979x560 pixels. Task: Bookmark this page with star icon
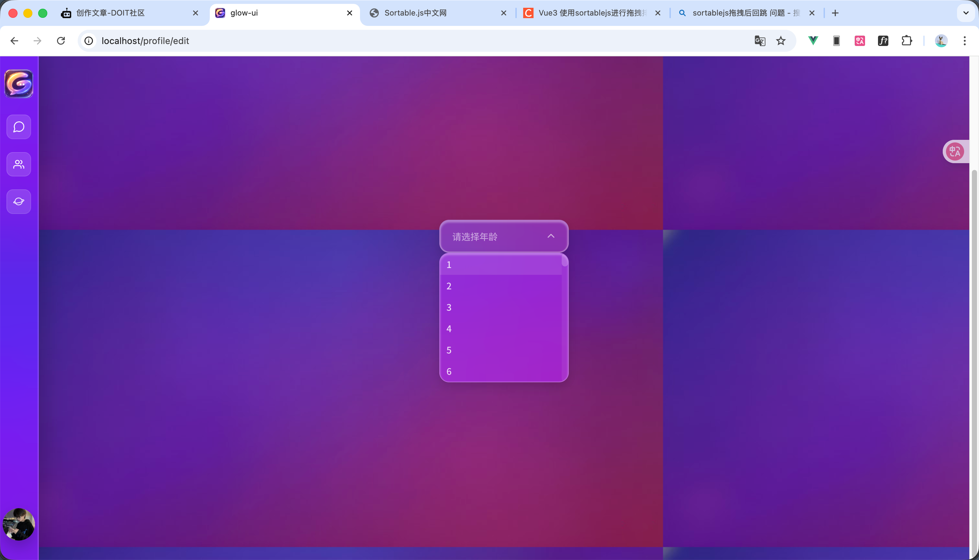pos(781,41)
